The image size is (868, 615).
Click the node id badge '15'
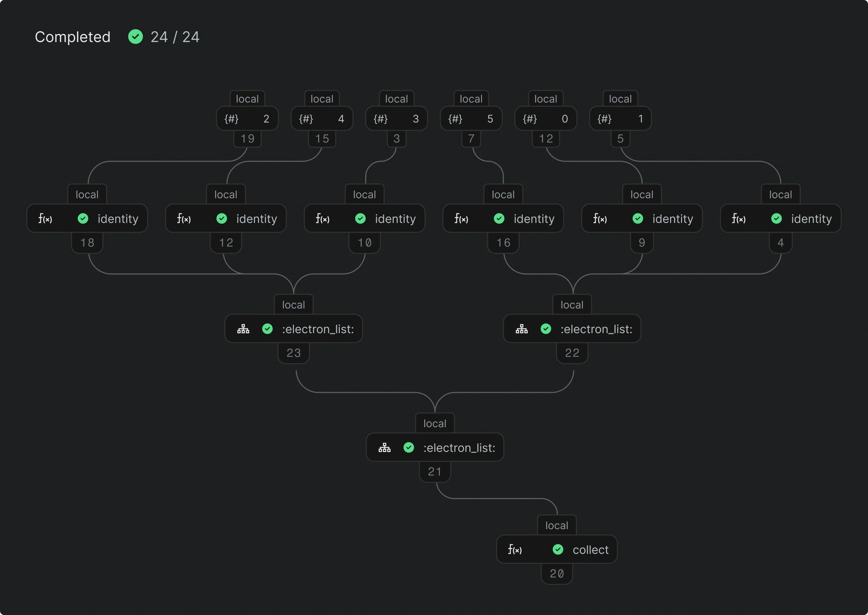click(x=322, y=139)
